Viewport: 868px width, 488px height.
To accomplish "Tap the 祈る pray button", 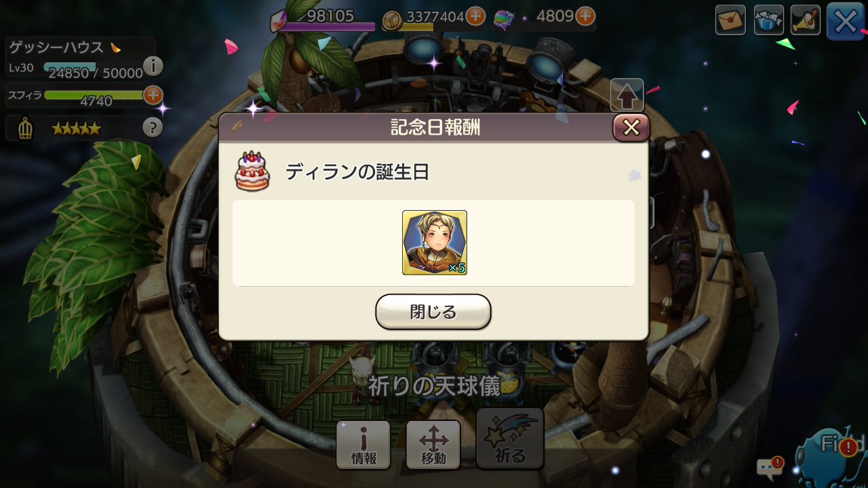I will coord(510,439).
